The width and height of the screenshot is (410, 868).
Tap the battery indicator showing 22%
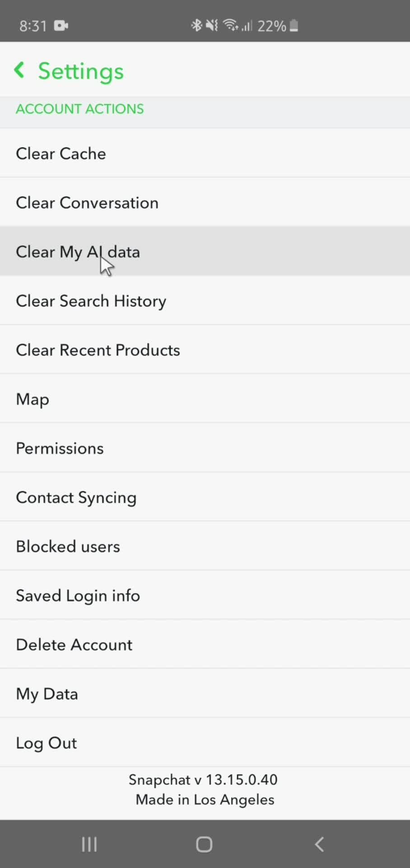(280, 25)
